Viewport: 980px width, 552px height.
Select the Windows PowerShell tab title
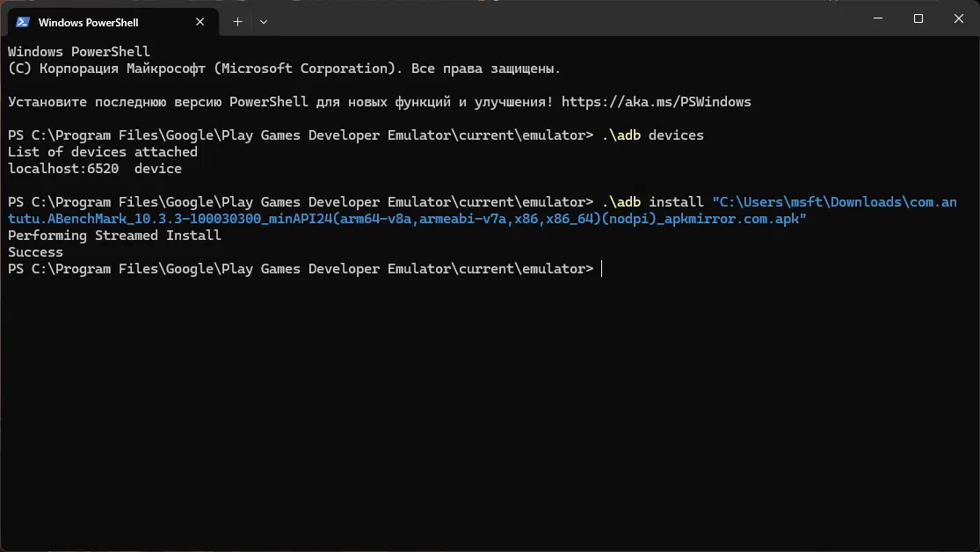[88, 21]
